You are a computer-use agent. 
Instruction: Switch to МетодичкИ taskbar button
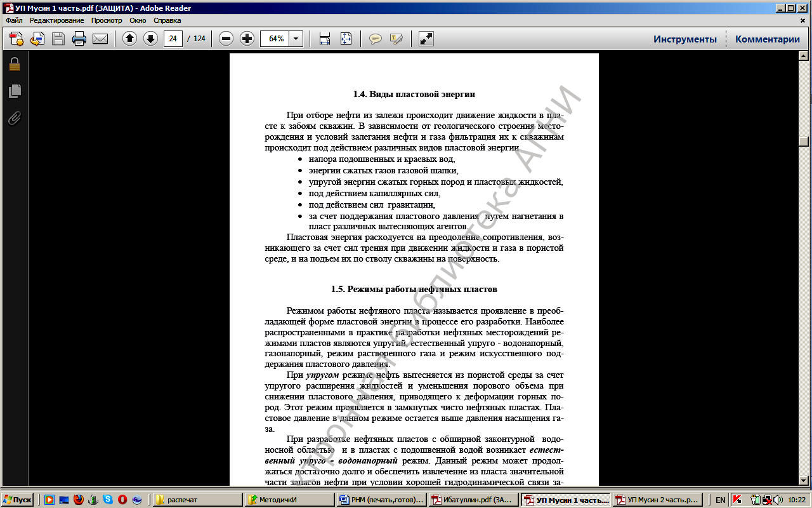tap(289, 500)
